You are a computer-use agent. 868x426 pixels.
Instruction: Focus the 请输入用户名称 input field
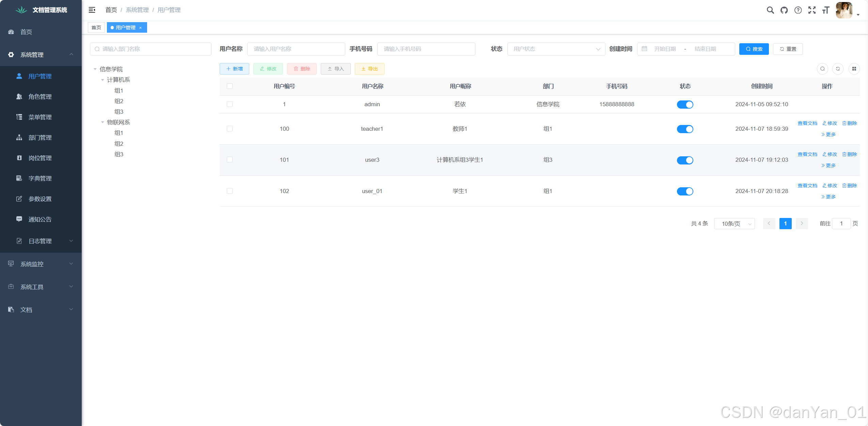296,49
